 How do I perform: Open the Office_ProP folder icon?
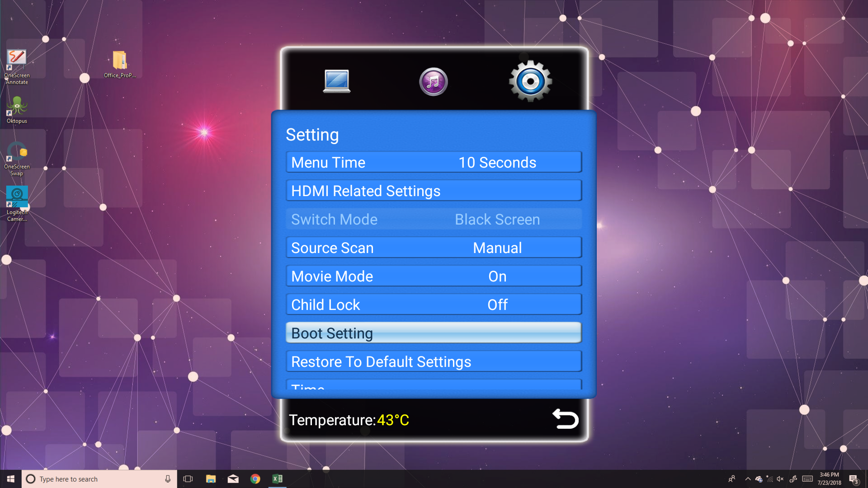tap(120, 64)
